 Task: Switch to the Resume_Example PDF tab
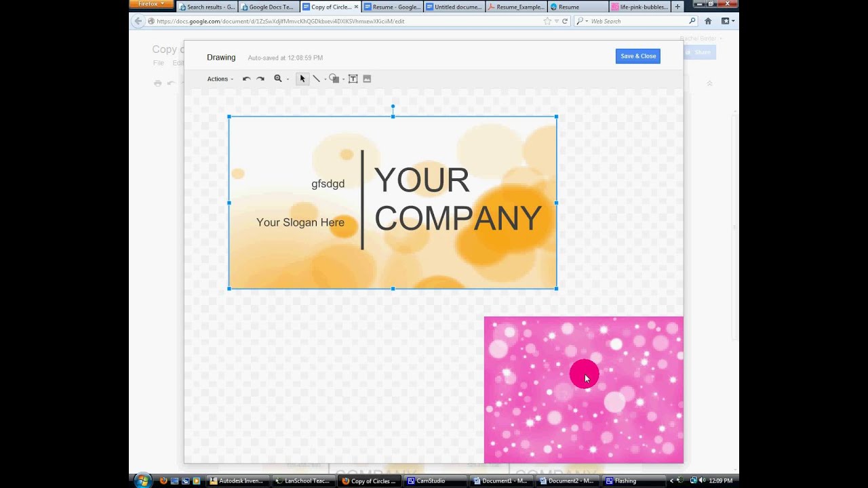tap(516, 7)
